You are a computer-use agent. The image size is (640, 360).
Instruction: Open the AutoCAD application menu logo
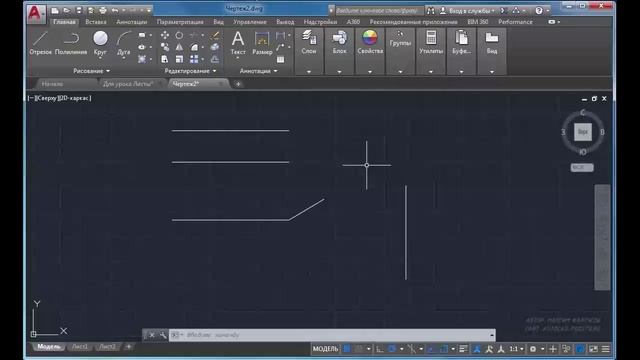tap(35, 13)
